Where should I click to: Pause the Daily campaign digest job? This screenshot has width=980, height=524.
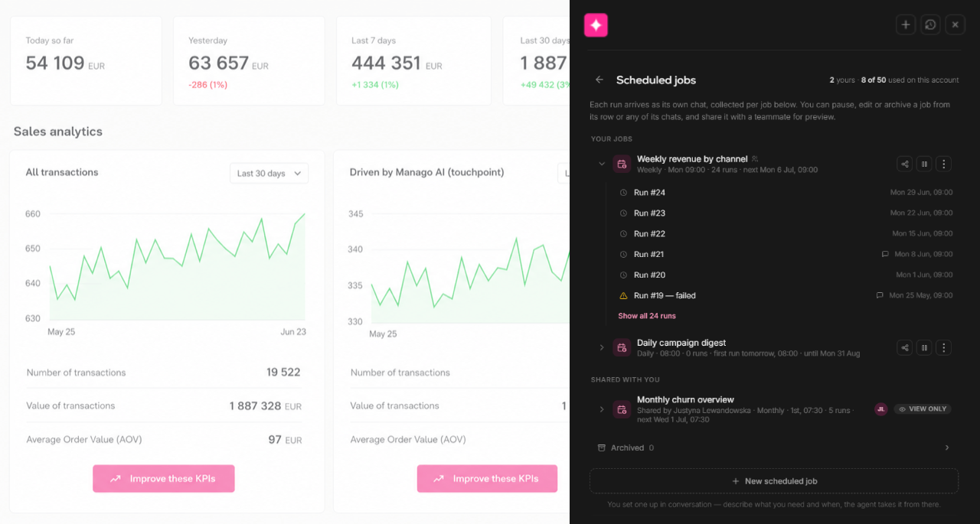pos(924,348)
